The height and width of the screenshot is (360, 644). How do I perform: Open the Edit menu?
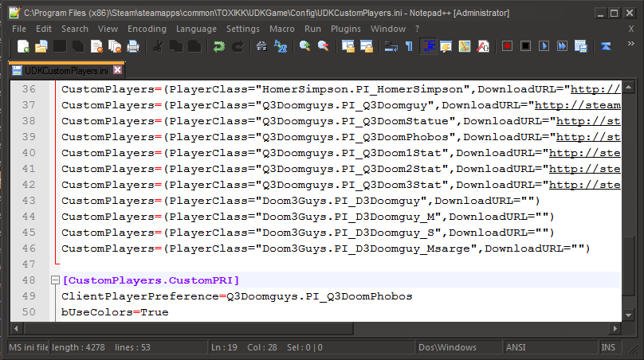pos(44,29)
